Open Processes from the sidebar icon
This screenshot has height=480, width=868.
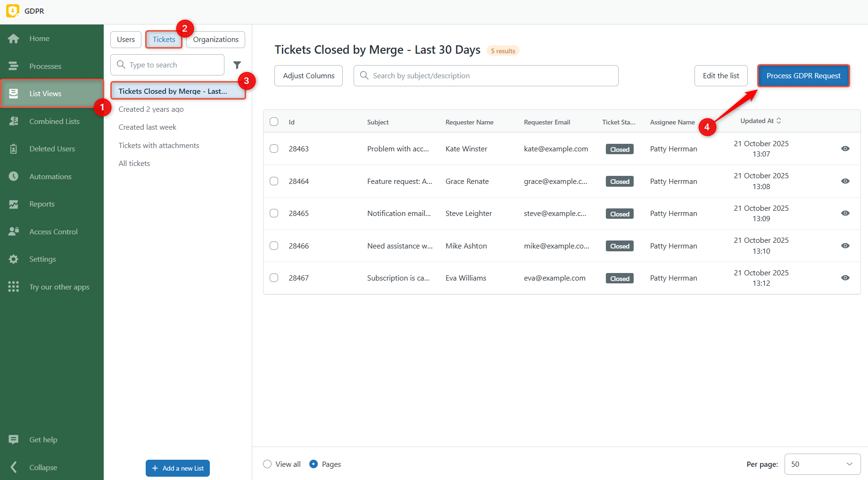click(x=14, y=66)
